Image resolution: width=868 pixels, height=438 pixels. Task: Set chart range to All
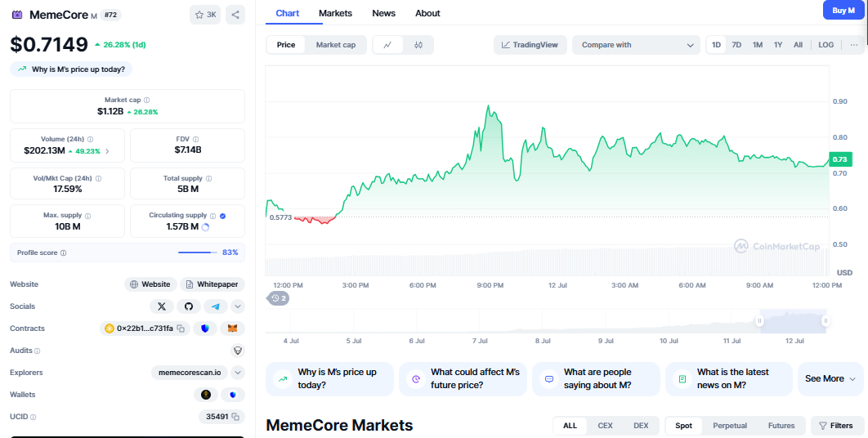(798, 45)
